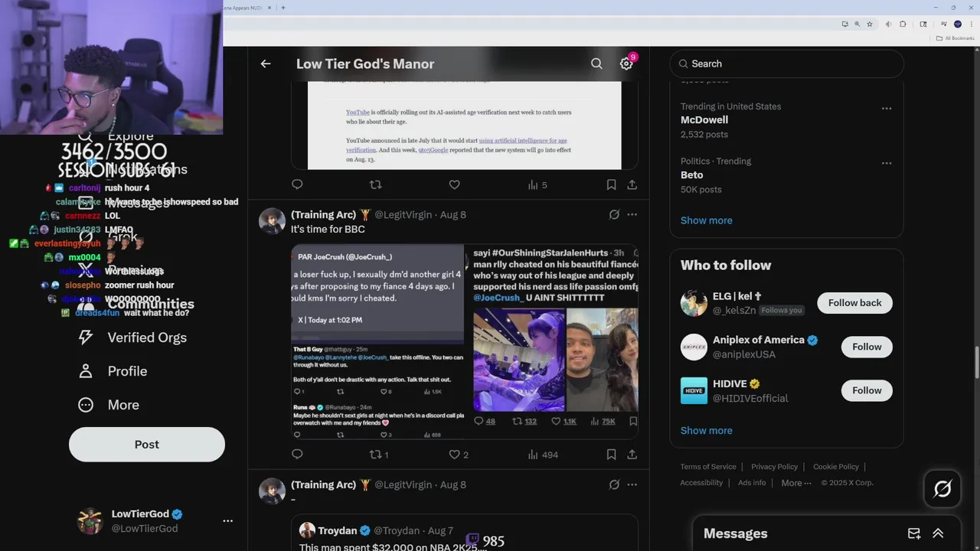980x551 pixels.
Task: View analytics showing 5 views
Action: (537, 184)
